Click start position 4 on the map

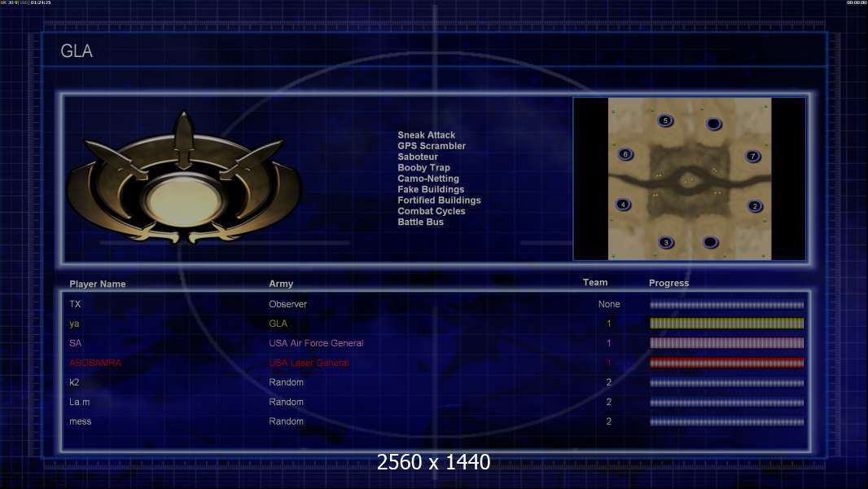[623, 205]
